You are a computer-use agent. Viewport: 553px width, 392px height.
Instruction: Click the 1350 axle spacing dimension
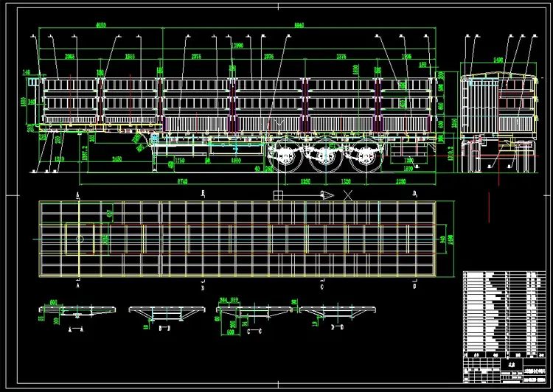[305, 181]
